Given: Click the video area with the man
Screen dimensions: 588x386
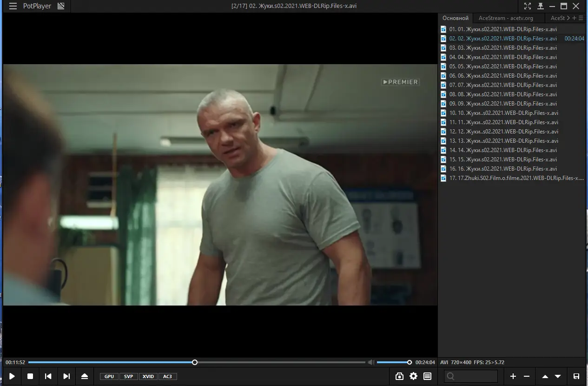Looking at the screenshot, I should tap(220, 185).
